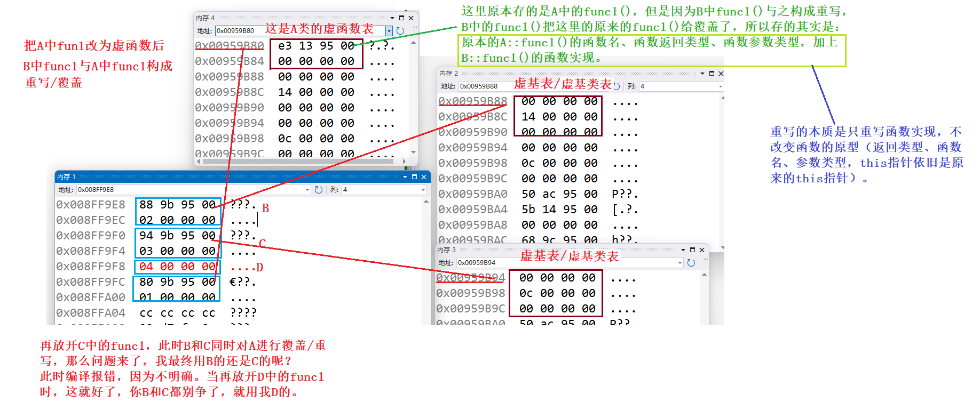Refresh the 内存 4 window's memory view
This screenshot has width=980, height=410.
point(400,31)
